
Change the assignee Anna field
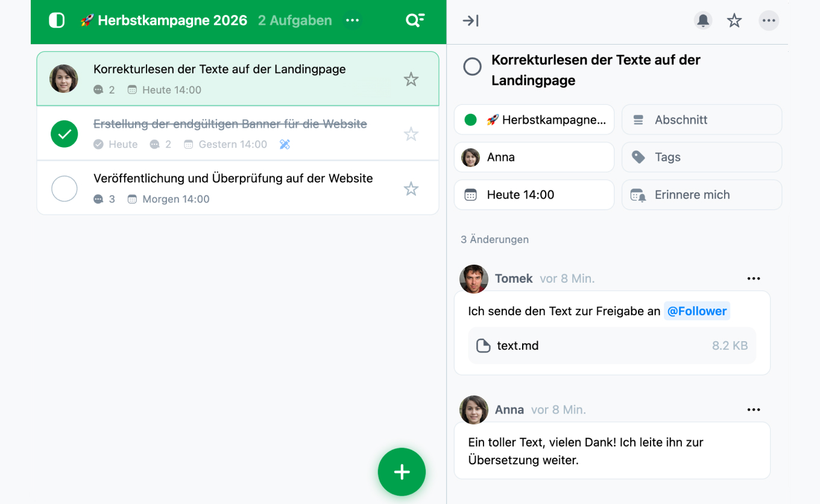[534, 157]
